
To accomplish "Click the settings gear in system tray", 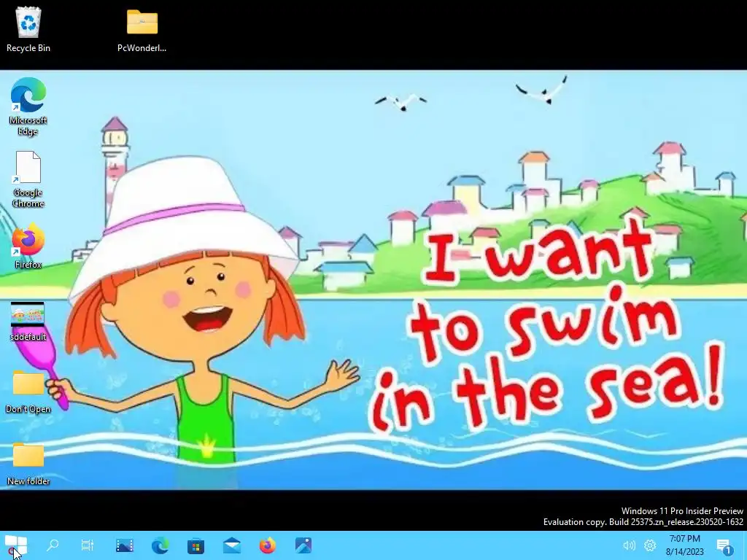I will (650, 545).
